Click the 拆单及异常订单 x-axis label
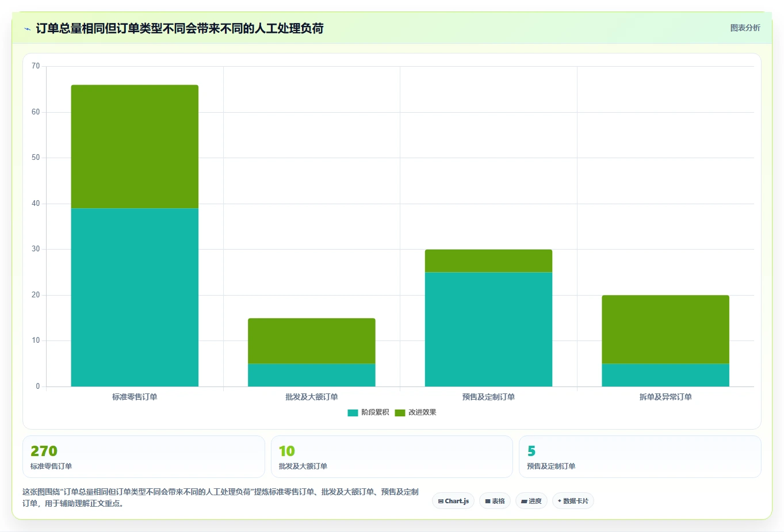The height and width of the screenshot is (532, 784). click(666, 397)
